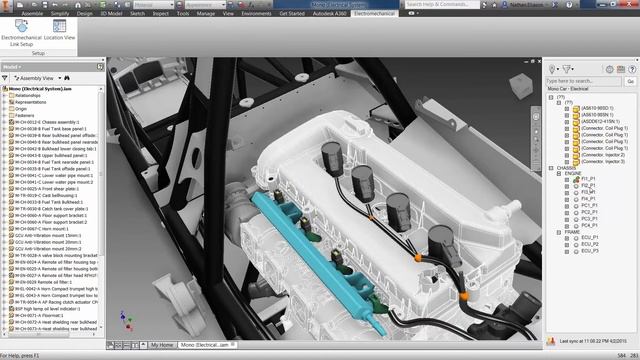Viewport: 640px width, 360px height.
Task: Click the appearance sphere icon beside Material dropdown
Action: [x=180, y=5]
